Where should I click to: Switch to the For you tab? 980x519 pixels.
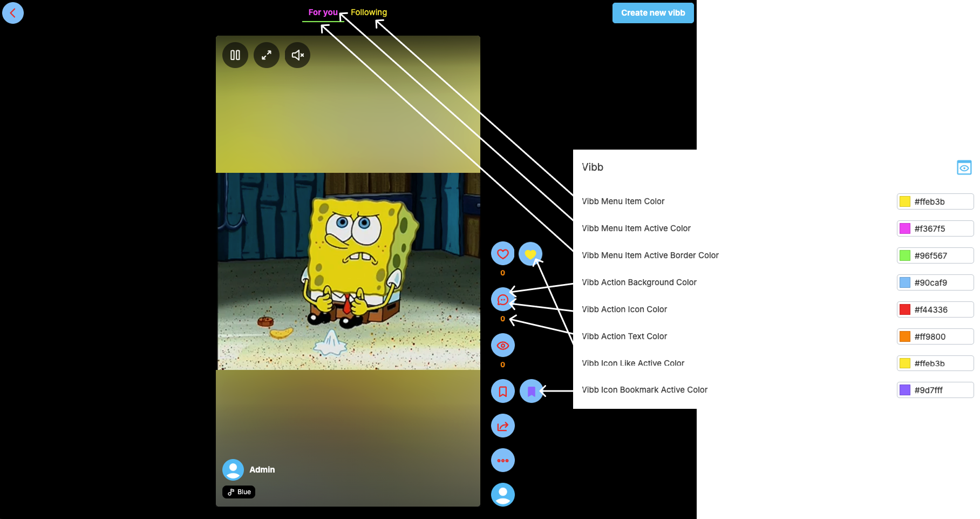tap(323, 12)
